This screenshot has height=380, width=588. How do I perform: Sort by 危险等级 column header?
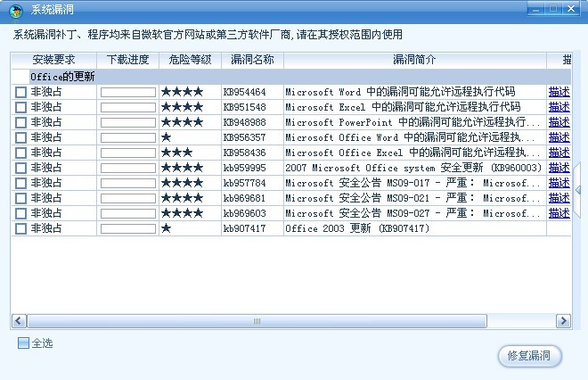coord(190,60)
